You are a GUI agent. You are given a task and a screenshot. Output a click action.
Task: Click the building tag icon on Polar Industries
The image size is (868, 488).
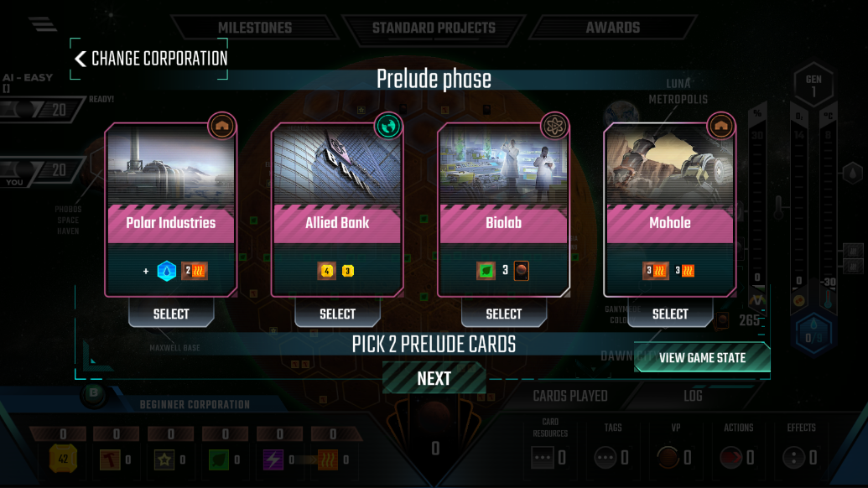pyautogui.click(x=222, y=126)
